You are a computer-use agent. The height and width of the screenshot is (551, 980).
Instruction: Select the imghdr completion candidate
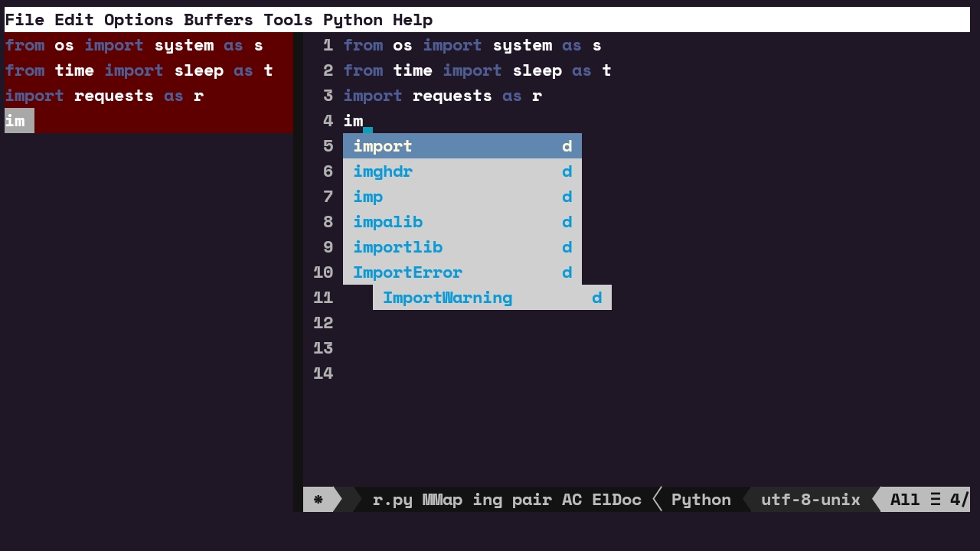tap(383, 171)
